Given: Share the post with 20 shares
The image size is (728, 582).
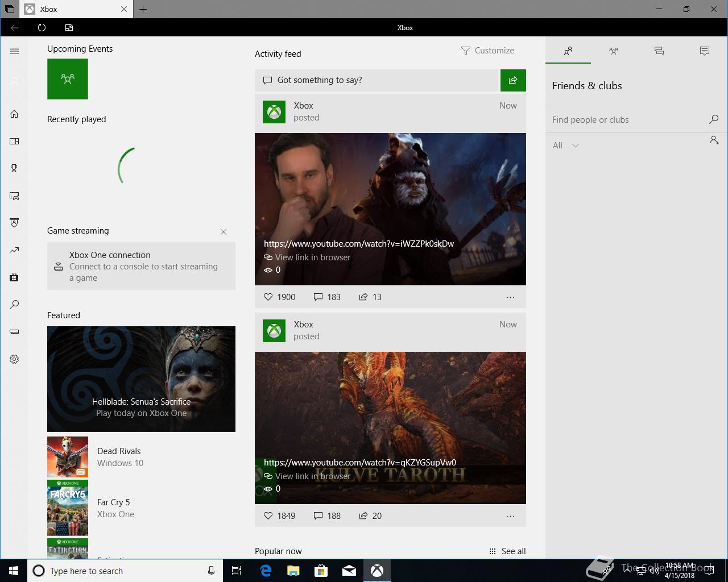Looking at the screenshot, I should tap(370, 516).
